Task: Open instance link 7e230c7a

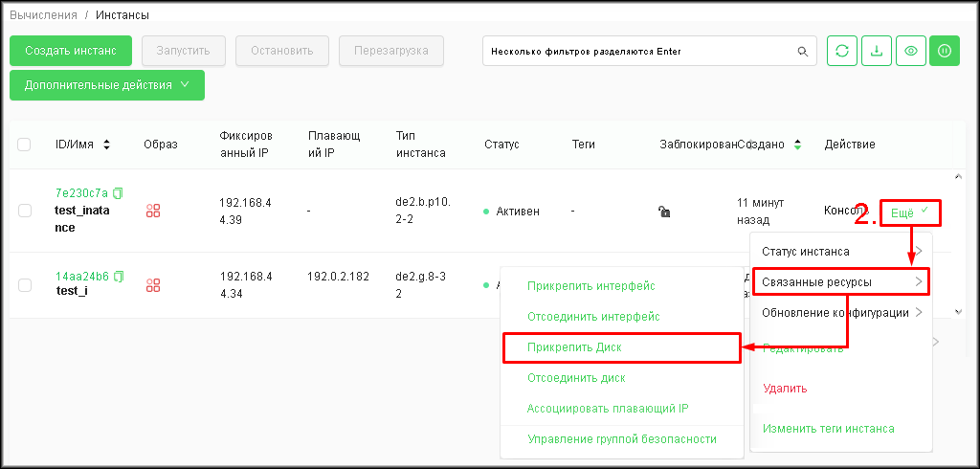Action: (x=81, y=193)
